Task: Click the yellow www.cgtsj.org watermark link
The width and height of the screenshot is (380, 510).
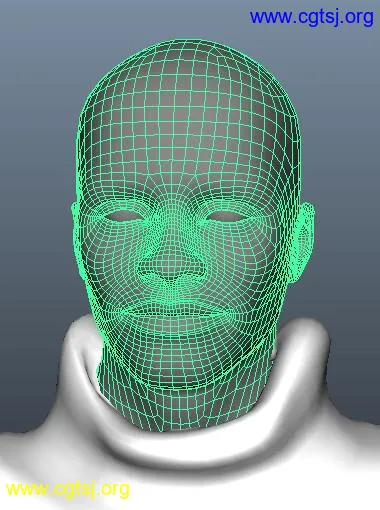Action: [68, 490]
